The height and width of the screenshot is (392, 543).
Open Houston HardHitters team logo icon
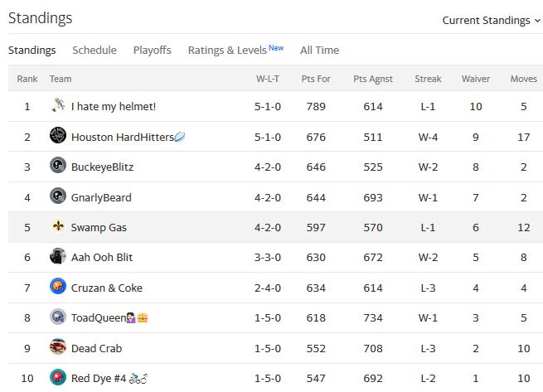coord(58,135)
